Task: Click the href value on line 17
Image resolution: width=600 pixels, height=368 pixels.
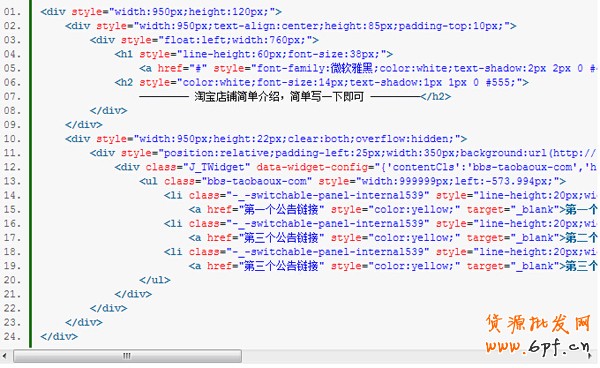Action: coord(281,238)
